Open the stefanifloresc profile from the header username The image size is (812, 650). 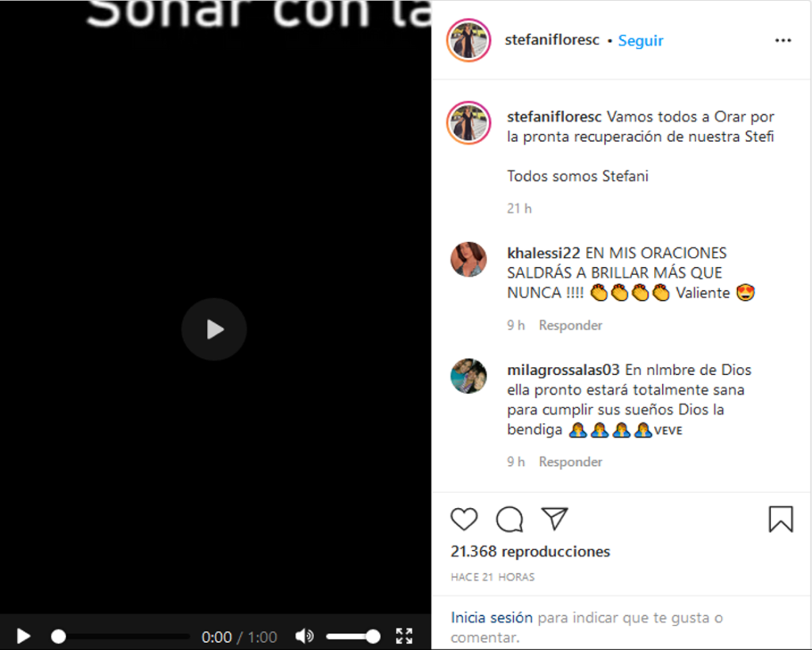552,40
